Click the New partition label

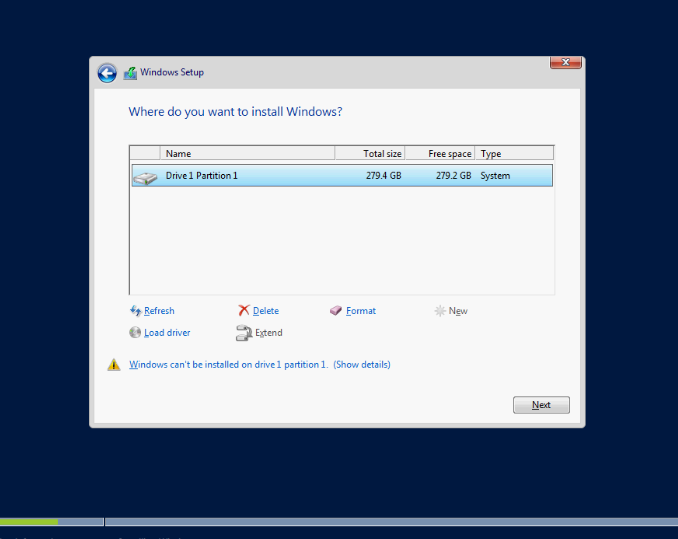(458, 311)
